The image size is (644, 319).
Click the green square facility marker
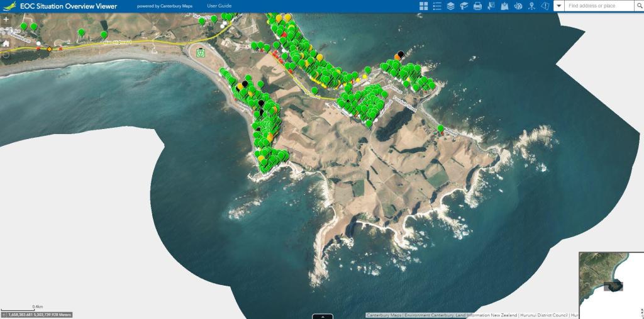[x=201, y=53]
